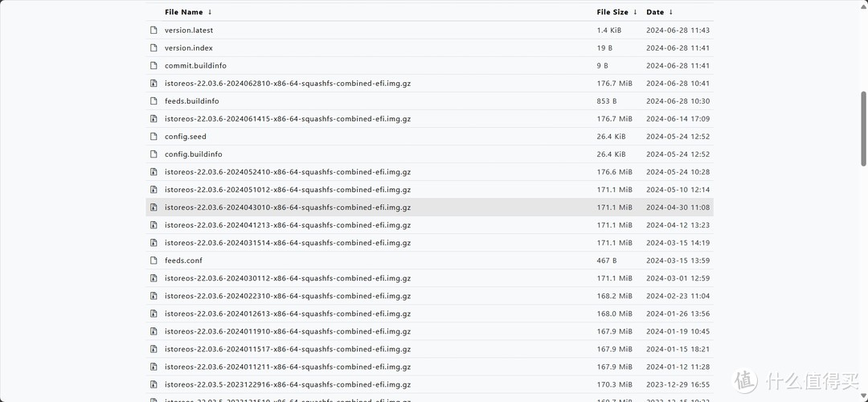This screenshot has width=868, height=402.
Task: Click the archive icon for 2023122916 image
Action: point(154,384)
